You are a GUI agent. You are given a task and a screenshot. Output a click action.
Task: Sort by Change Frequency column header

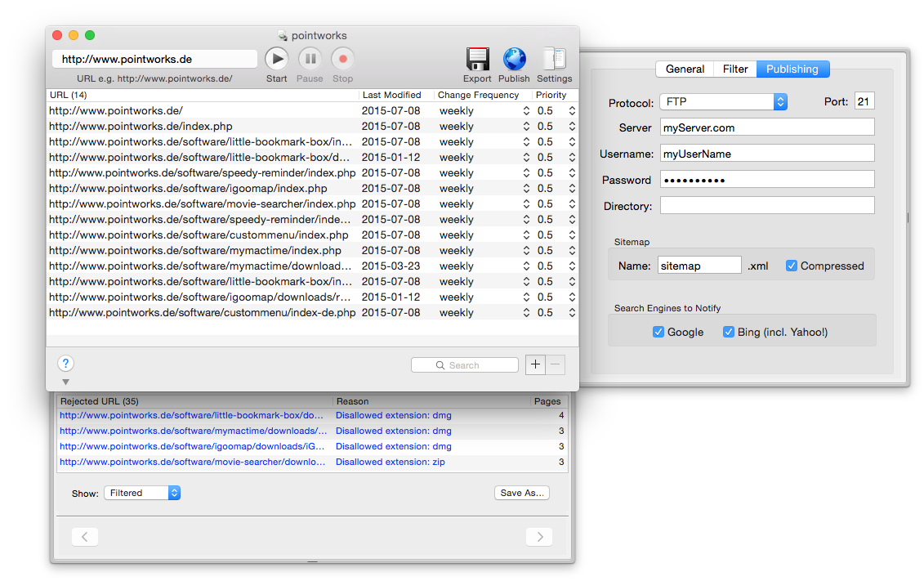click(x=482, y=95)
